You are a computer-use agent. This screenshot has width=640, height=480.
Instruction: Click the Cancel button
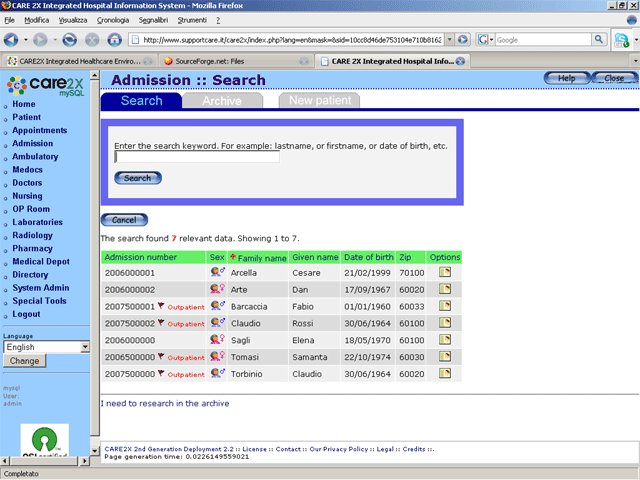pyautogui.click(x=124, y=220)
